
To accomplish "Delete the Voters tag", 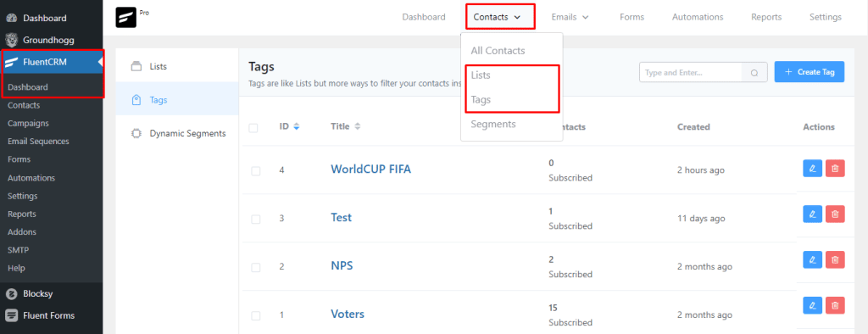I will [835, 305].
